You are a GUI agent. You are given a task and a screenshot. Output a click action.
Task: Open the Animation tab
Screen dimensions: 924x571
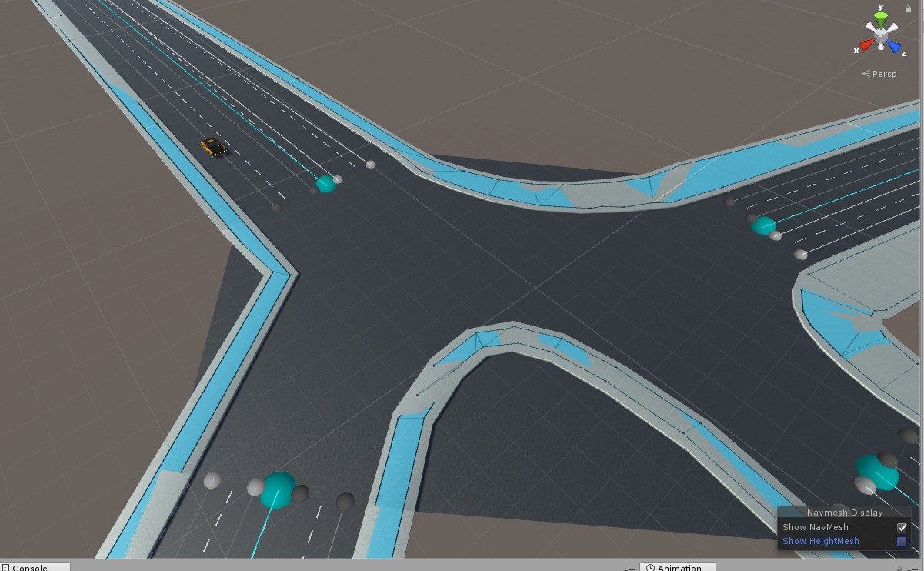click(679, 567)
